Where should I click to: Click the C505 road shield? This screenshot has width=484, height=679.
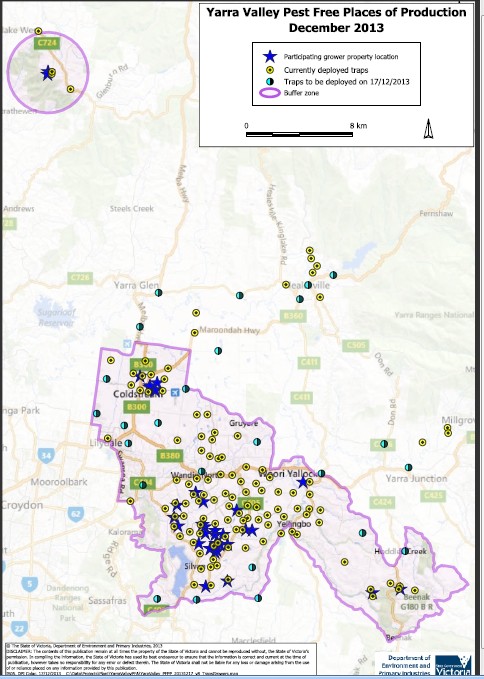[356, 345]
